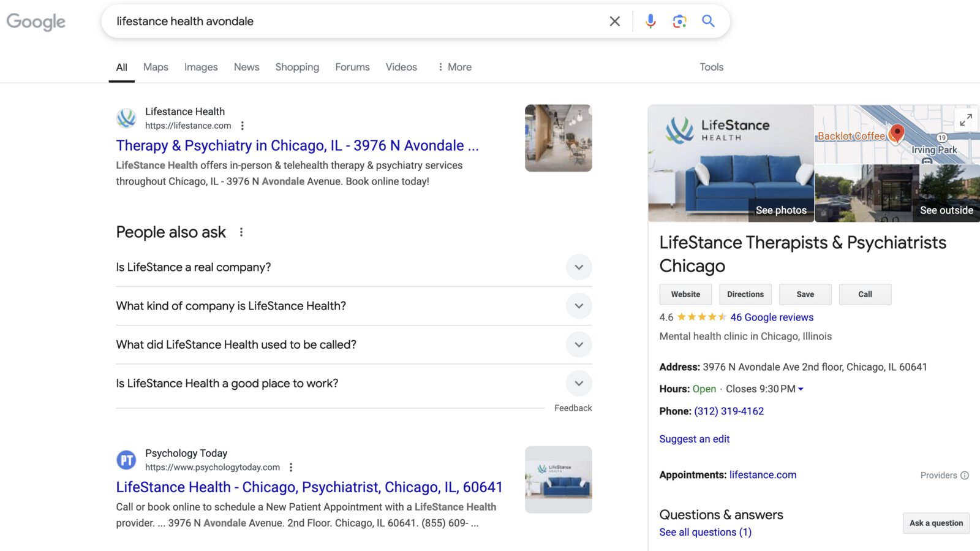Click the Directions button
This screenshot has width=980, height=551.
[x=745, y=295]
